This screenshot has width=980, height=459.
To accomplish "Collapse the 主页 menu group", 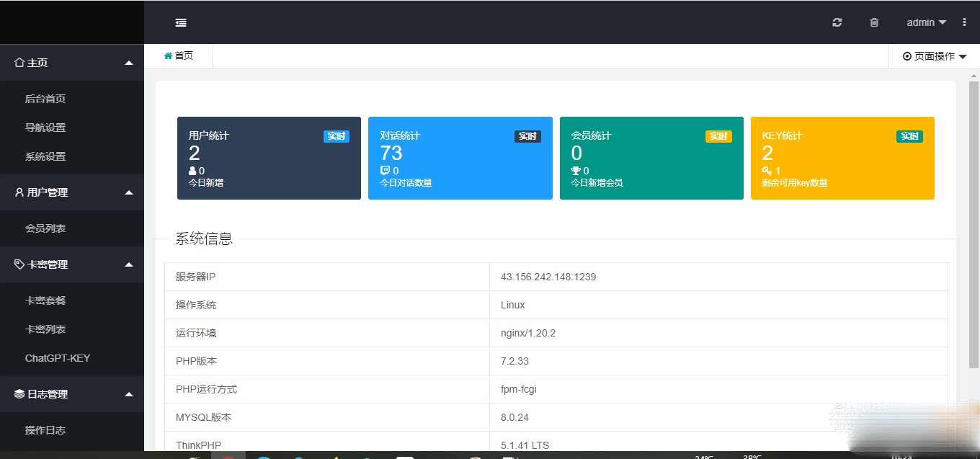I will pos(72,63).
